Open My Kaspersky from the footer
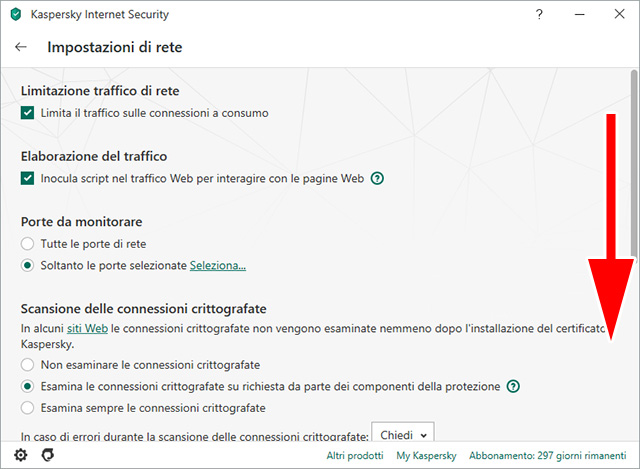640x469 pixels. tap(425, 456)
